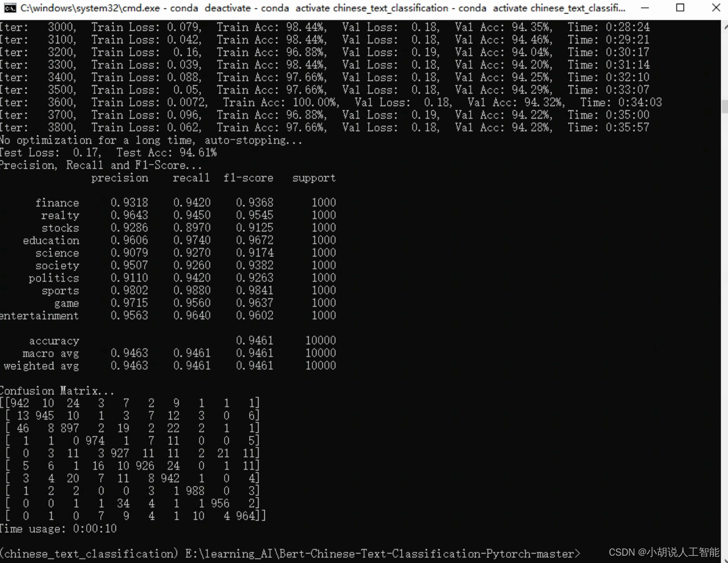Click the 'recall' column header
728x563 pixels.
[191, 178]
